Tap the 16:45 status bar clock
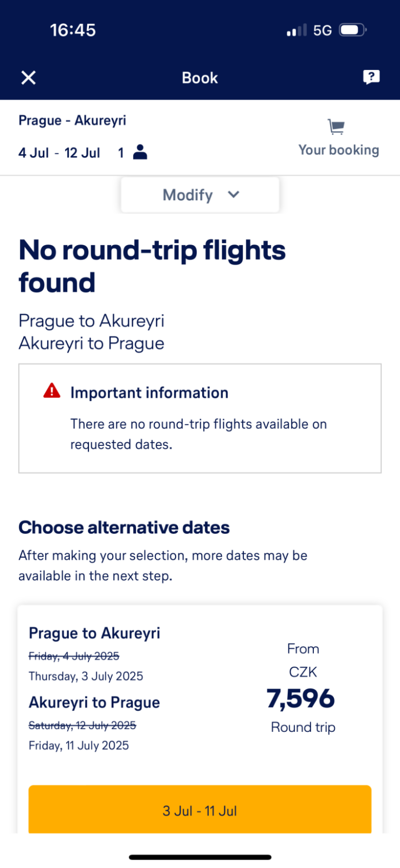 click(x=73, y=30)
